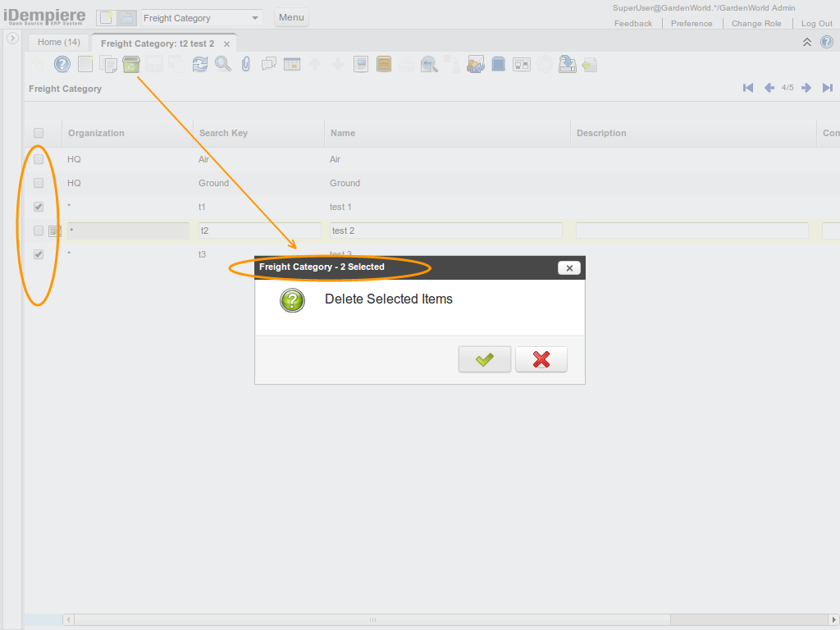Viewport: 840px width, 630px height.
Task: Switch to the Home (14) tab
Action: [x=59, y=42]
